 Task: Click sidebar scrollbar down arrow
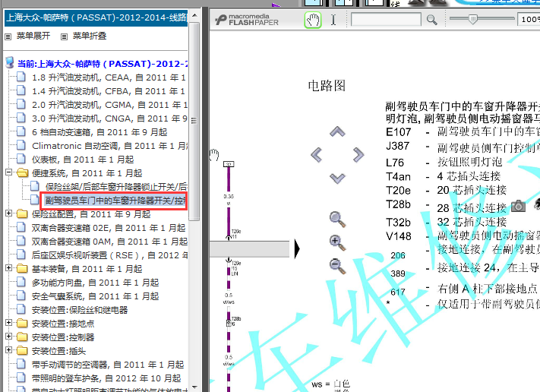click(x=194, y=387)
